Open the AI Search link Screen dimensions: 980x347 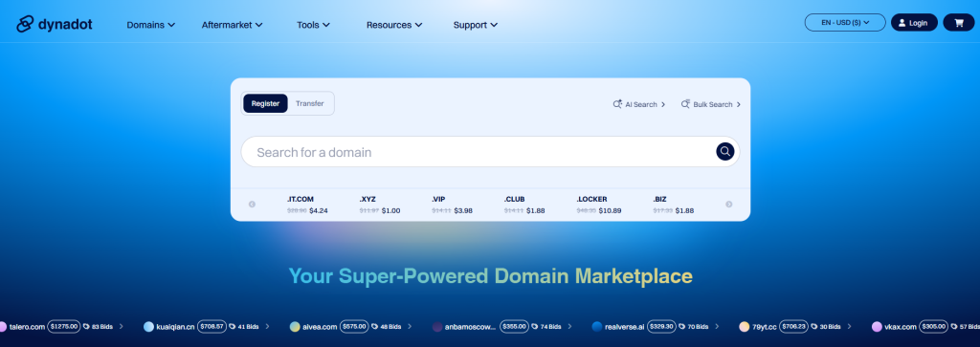pyautogui.click(x=638, y=104)
